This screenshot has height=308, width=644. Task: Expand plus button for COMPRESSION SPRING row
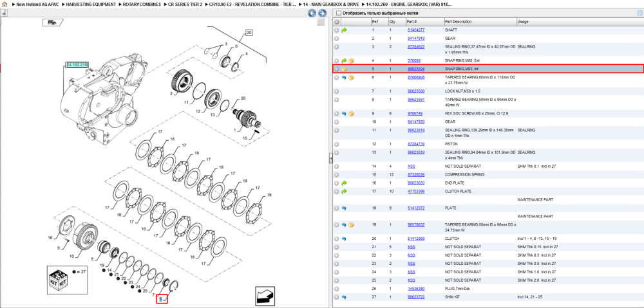click(x=336, y=174)
